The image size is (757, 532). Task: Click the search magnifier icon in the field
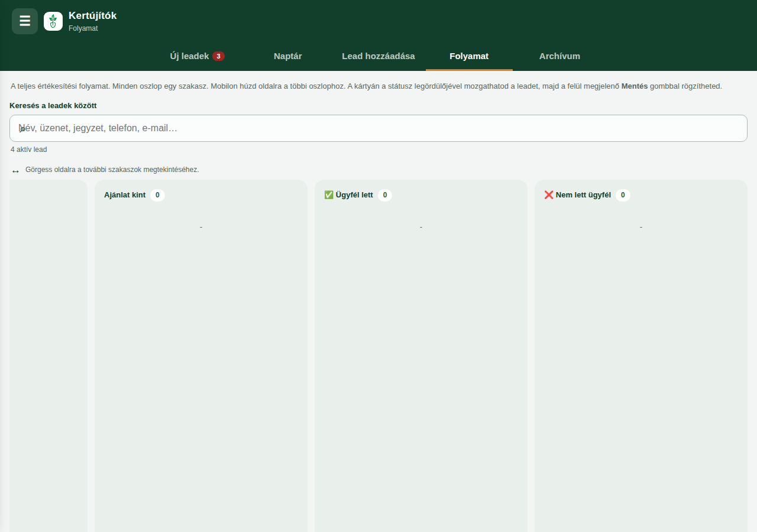[x=22, y=128]
